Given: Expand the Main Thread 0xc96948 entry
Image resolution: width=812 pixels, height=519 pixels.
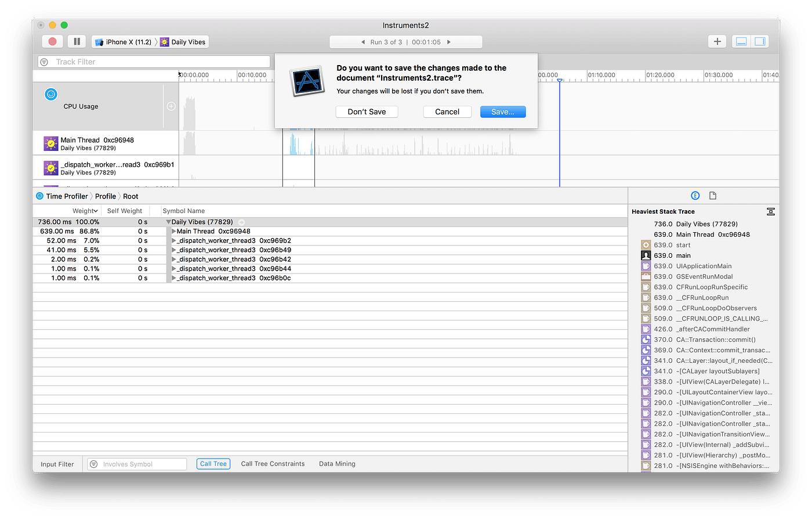Looking at the screenshot, I should [x=172, y=231].
